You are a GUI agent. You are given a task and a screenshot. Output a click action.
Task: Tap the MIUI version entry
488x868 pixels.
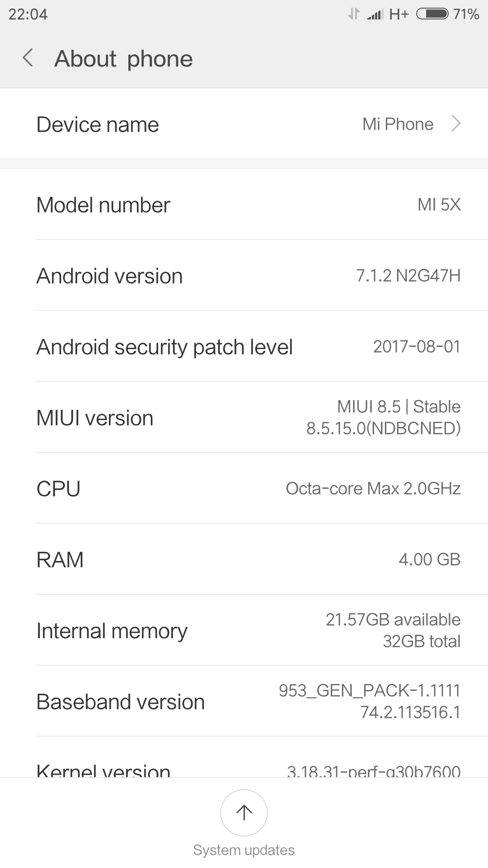tap(244, 418)
